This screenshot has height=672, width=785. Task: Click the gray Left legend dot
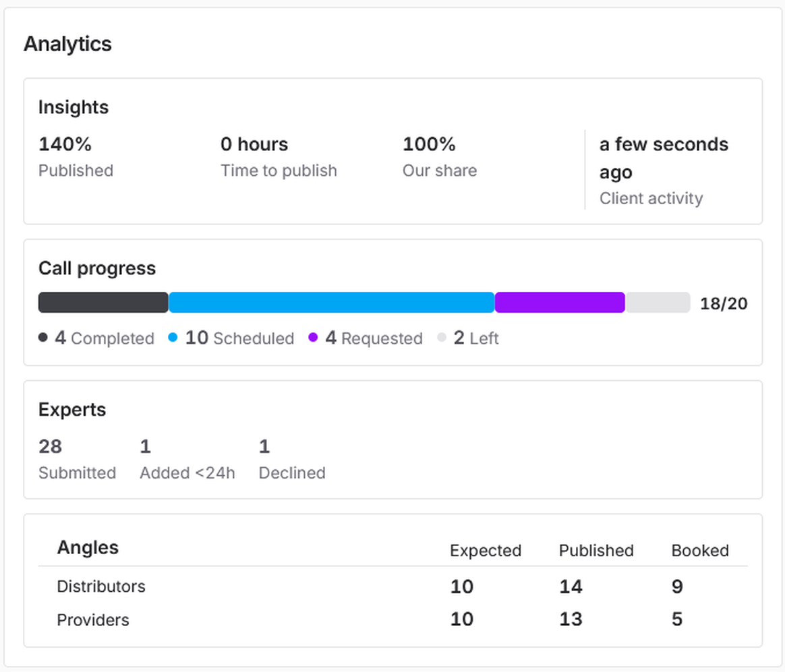tap(442, 338)
